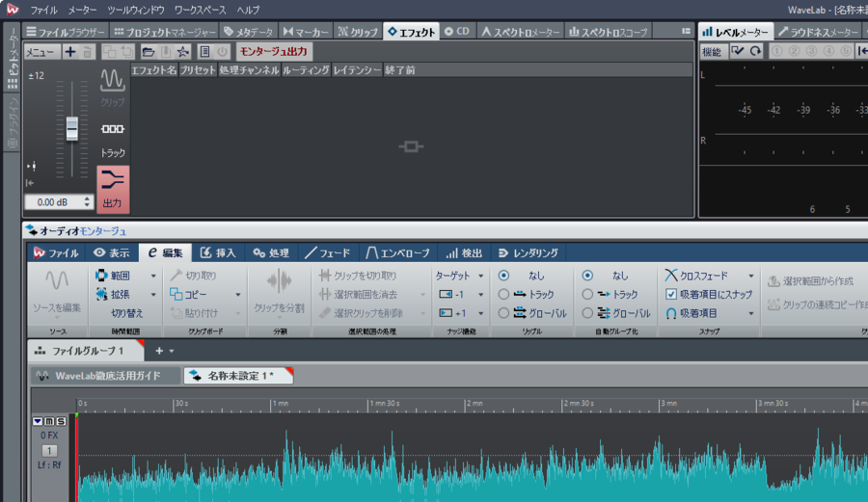The width and height of the screenshot is (868, 502).
Task: Select auto-grouping グローバル radio button
Action: tap(587, 313)
